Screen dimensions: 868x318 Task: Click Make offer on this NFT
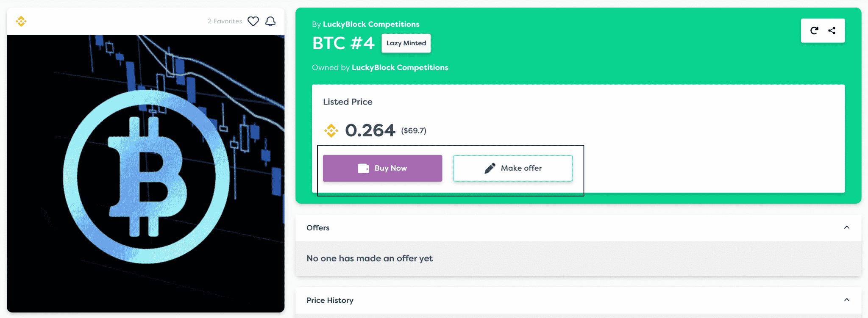point(513,168)
